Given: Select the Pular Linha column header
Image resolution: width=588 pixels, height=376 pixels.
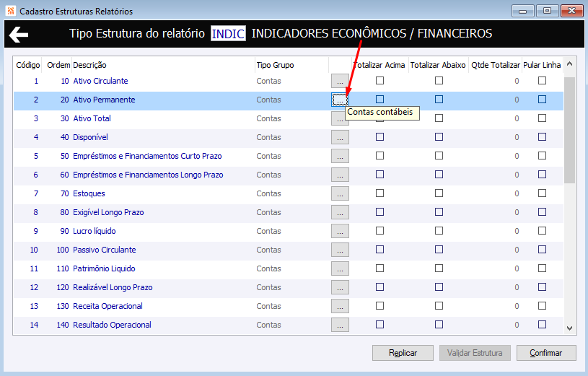Looking at the screenshot, I should click(542, 65).
